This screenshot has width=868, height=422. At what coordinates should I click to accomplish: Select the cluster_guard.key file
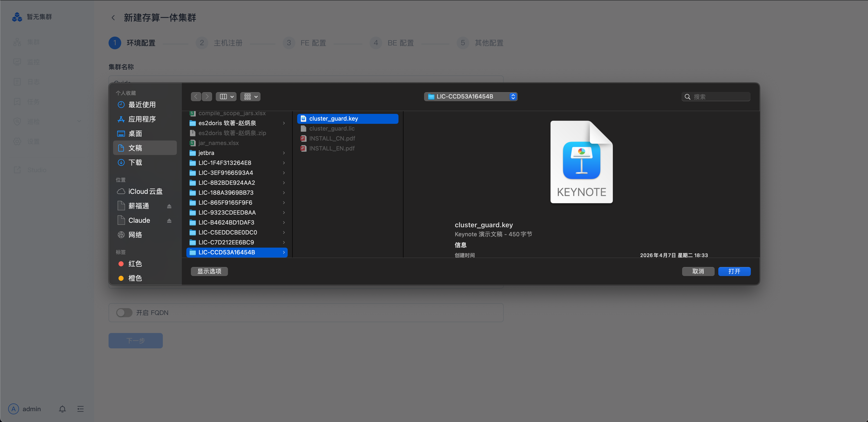pyautogui.click(x=348, y=119)
